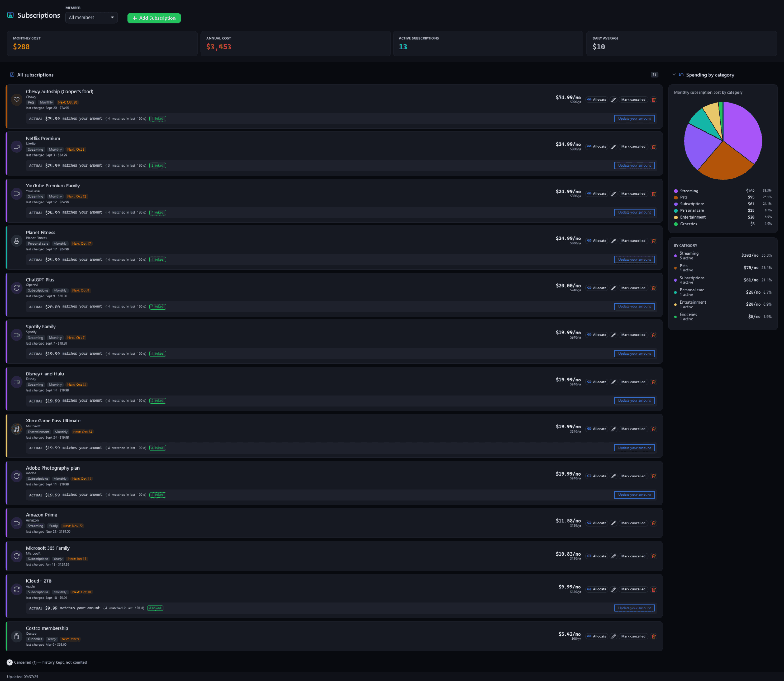Click Allocate for Microsoft 365 Family

coord(596,556)
